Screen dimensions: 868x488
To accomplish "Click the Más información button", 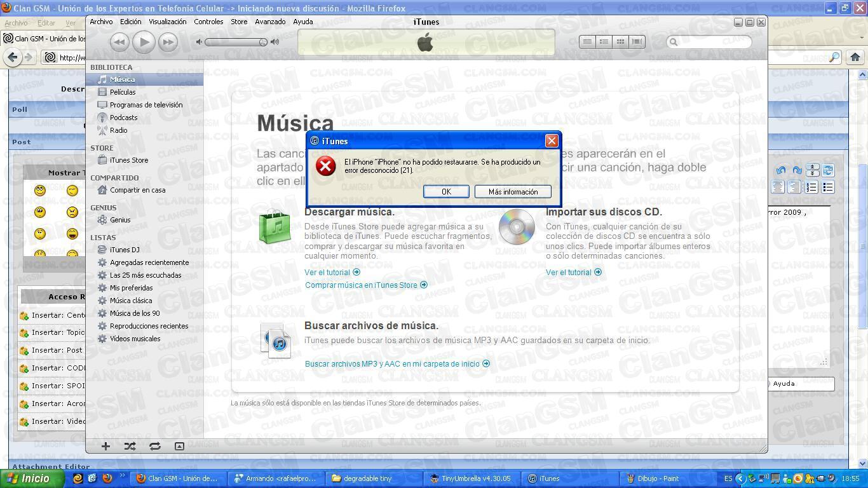I will coord(513,192).
